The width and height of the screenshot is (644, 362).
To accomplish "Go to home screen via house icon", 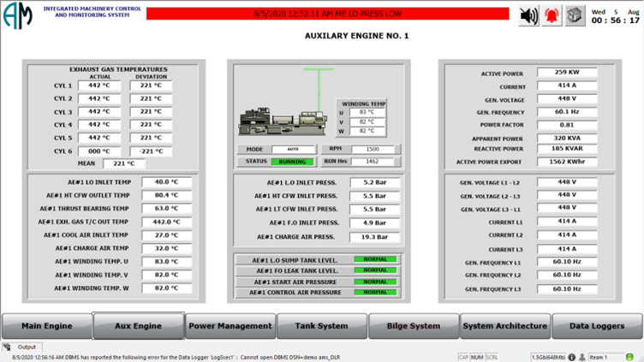I will pos(575,15).
